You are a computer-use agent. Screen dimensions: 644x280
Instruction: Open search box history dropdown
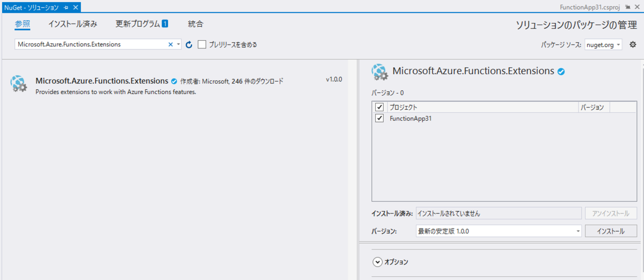coord(178,45)
